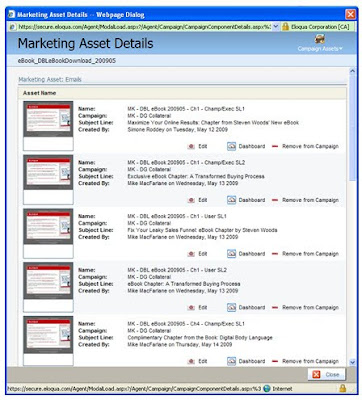The height and width of the screenshot is (400, 362).
Task: Click the Edit icon for Ch1 - Champ/Exec SL2
Action: pyautogui.click(x=191, y=200)
